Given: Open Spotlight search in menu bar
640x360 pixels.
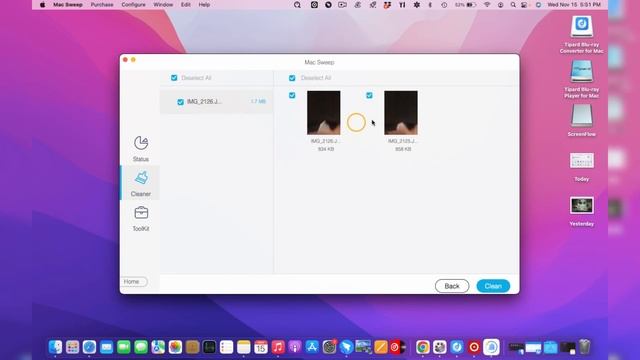Looking at the screenshot, I should point(513,5).
